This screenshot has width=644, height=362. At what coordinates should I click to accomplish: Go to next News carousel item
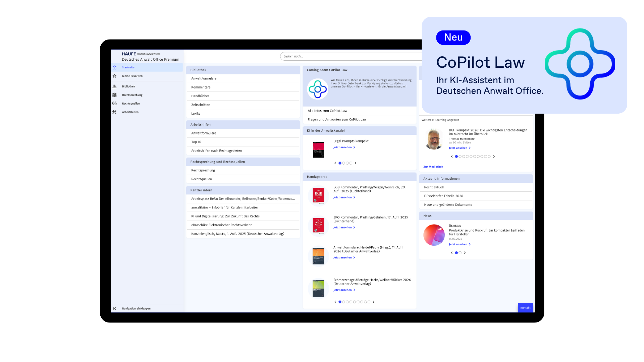coord(465,253)
